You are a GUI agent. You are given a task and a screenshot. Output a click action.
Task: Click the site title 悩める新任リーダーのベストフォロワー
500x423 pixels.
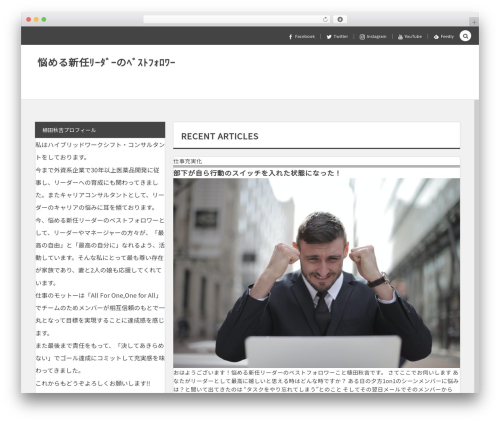point(106,62)
